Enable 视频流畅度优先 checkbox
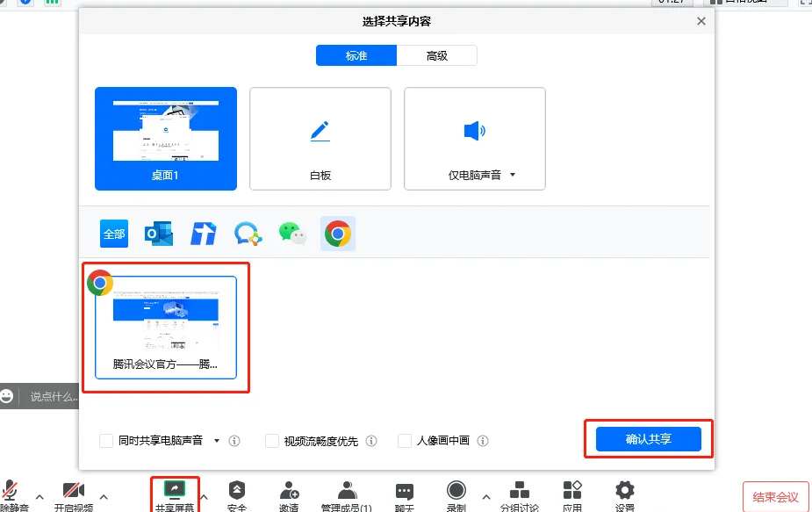 272,441
